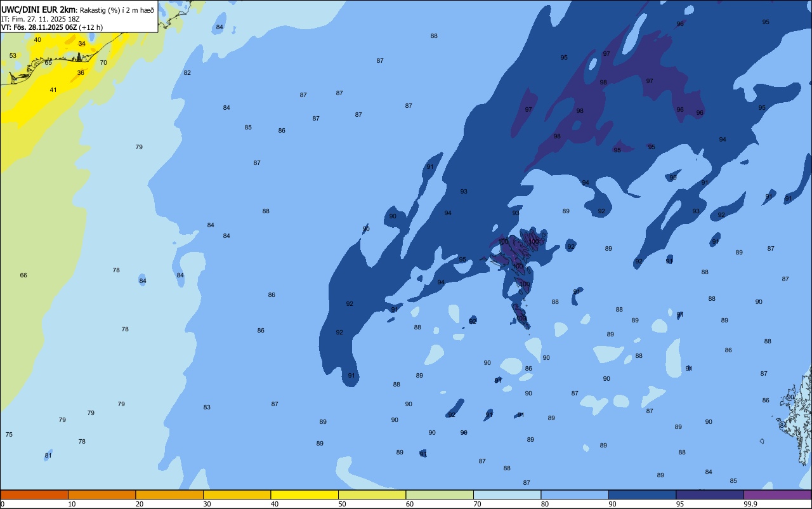Viewport: 812px width, 509px height.
Task: Pick the navy 95–99.9 legend swatch
Action: (710, 494)
